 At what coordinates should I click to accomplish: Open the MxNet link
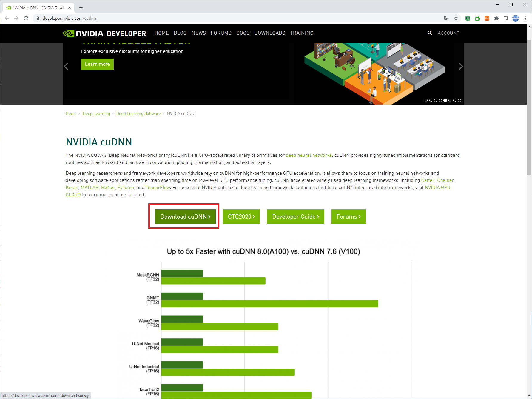coord(108,188)
